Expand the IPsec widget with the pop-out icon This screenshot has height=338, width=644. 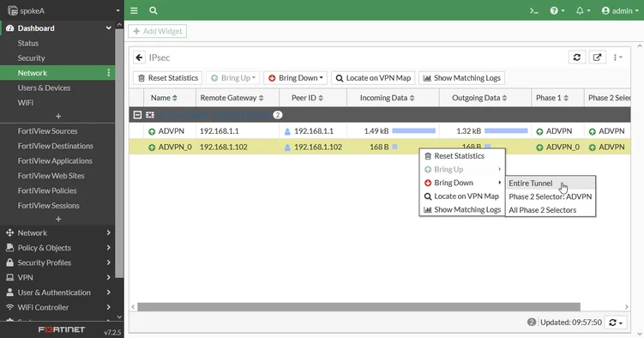[x=597, y=57]
